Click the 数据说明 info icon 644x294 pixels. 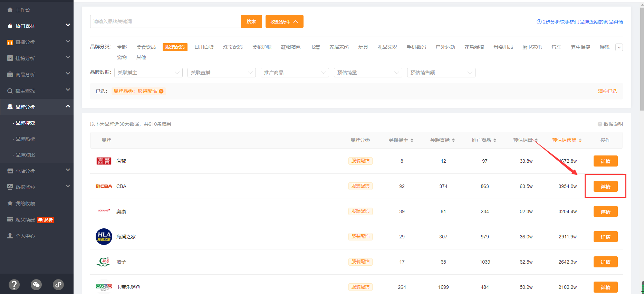point(600,124)
